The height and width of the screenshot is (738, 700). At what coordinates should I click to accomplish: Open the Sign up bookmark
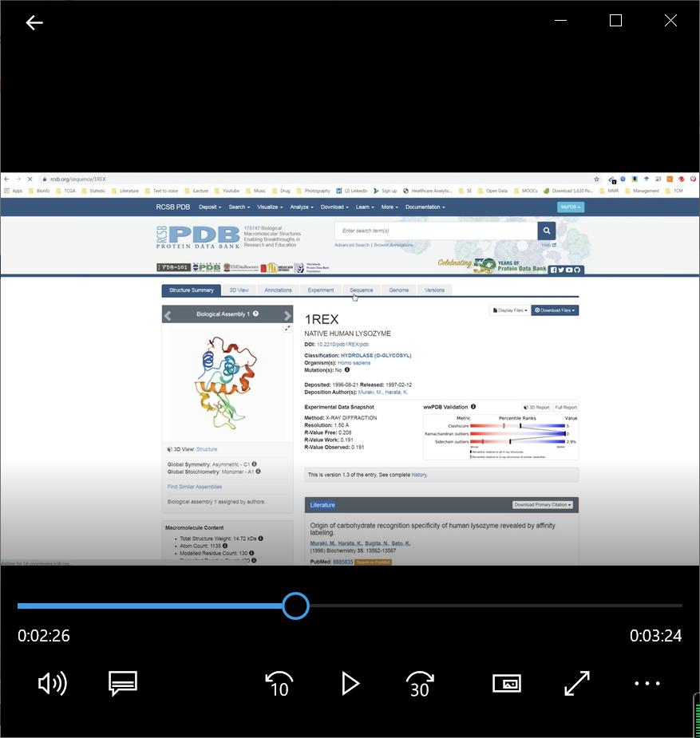click(385, 191)
